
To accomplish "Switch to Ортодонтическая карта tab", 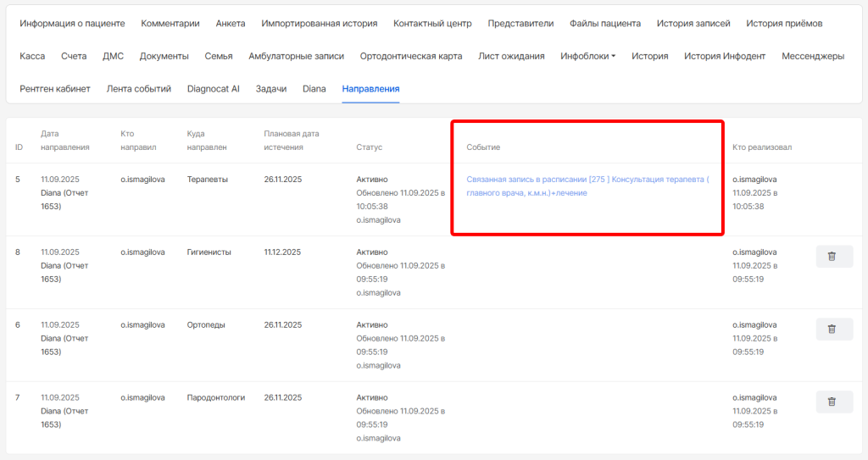I will pyautogui.click(x=410, y=56).
